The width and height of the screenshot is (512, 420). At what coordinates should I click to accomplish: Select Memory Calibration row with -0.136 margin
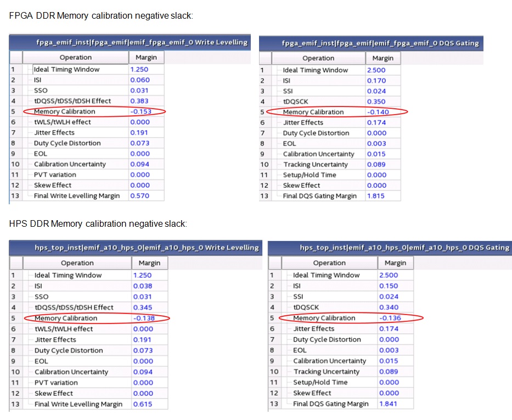[x=341, y=318]
